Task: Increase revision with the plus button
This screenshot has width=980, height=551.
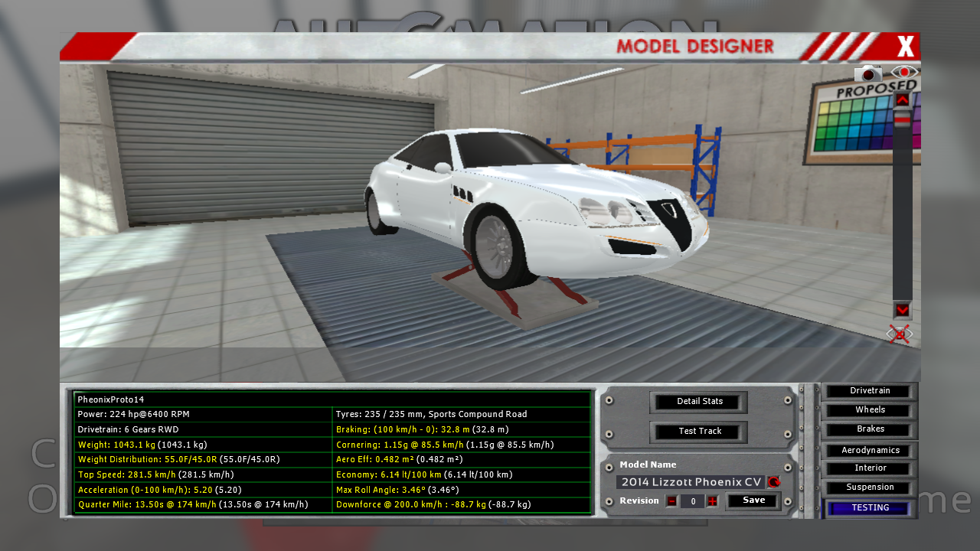Action: coord(712,501)
